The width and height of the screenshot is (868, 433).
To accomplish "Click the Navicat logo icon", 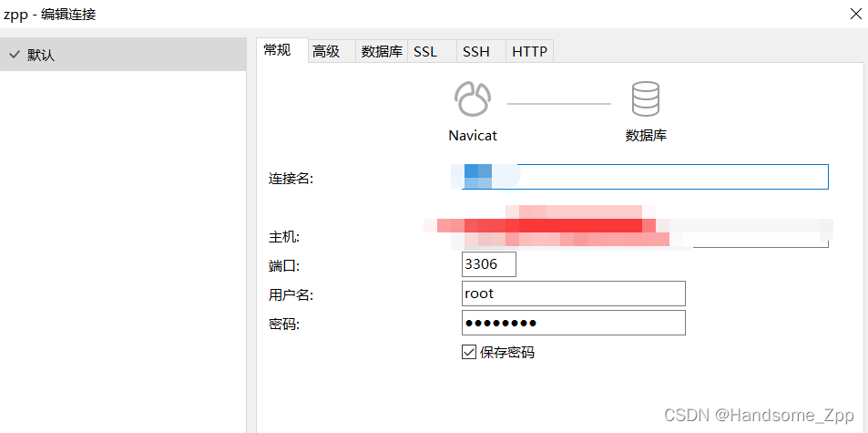I will coord(473,99).
